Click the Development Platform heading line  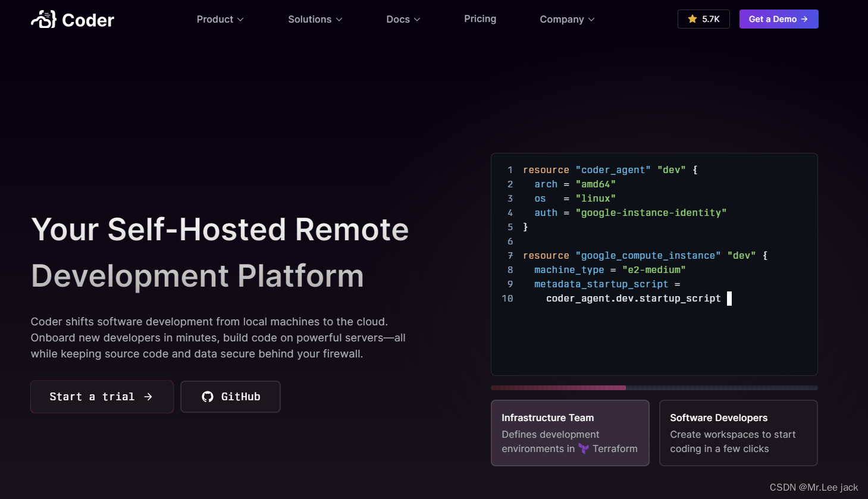tap(198, 276)
